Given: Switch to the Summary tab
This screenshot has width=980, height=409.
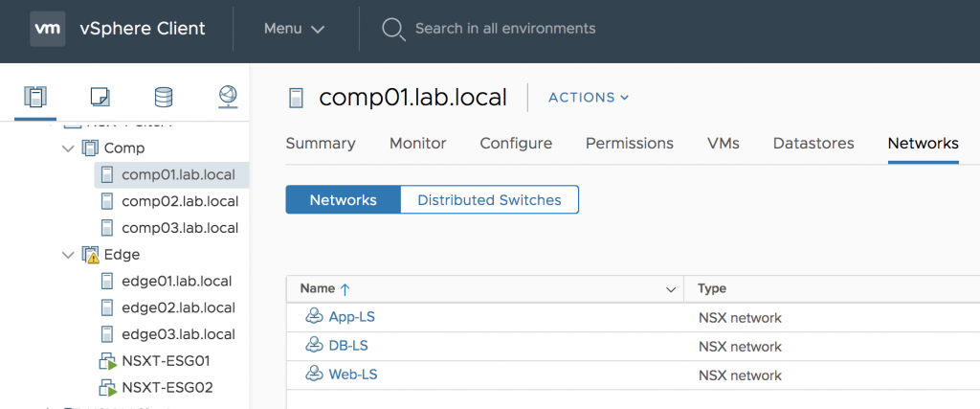Looking at the screenshot, I should click(x=321, y=144).
